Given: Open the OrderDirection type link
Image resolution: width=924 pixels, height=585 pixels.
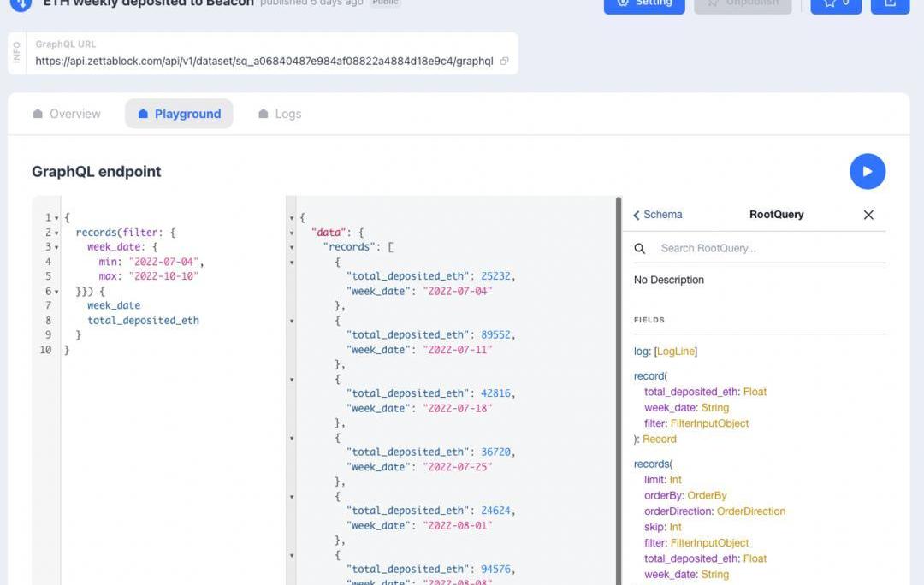Looking at the screenshot, I should point(750,511).
